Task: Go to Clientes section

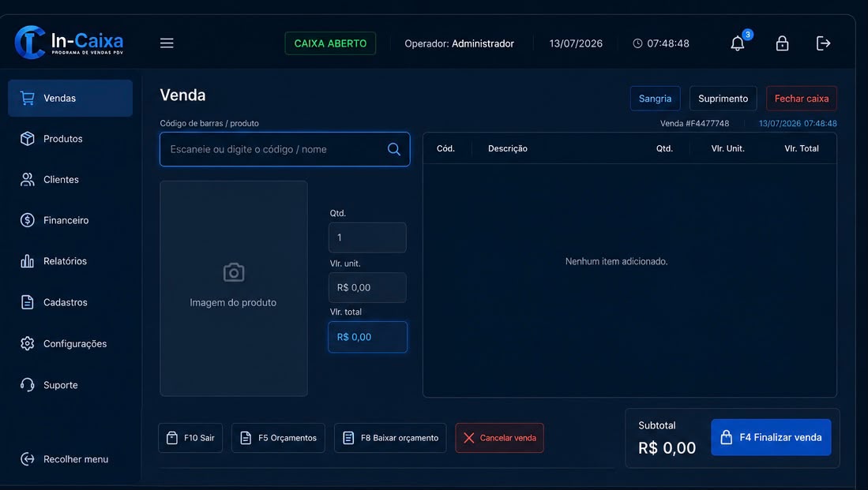Action: pyautogui.click(x=70, y=180)
